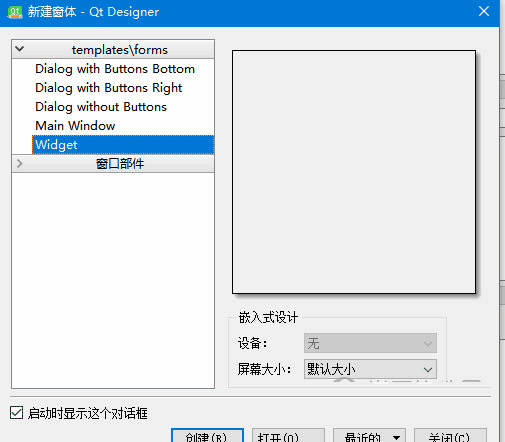
Task: Choose Dialog without Buttons template
Action: click(101, 107)
